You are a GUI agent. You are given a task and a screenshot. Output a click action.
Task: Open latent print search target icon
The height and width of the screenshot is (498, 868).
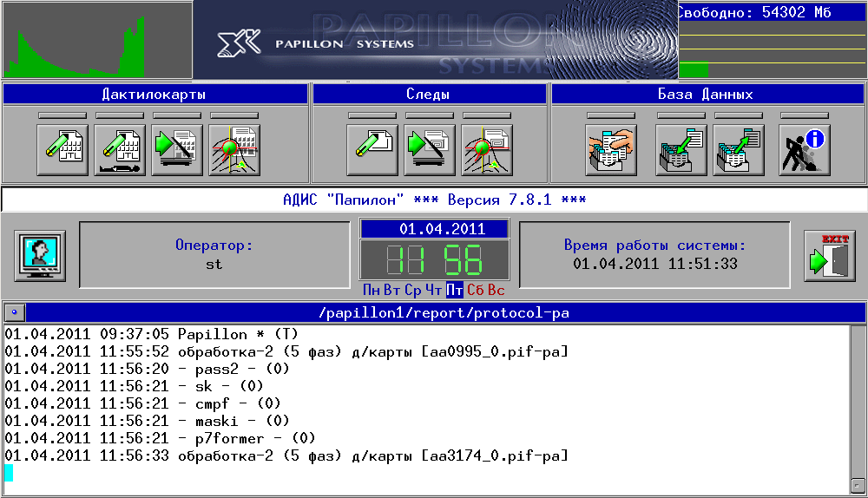(487, 150)
